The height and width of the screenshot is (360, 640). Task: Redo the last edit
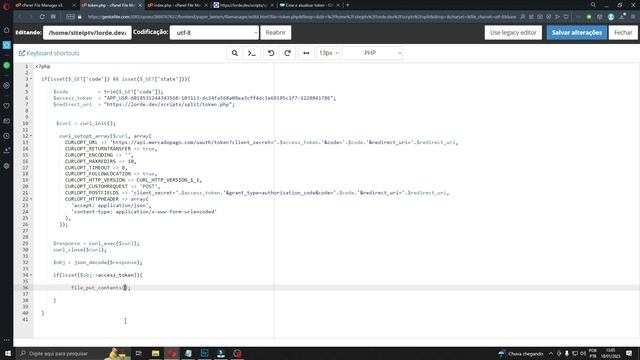pyautogui.click(x=287, y=53)
